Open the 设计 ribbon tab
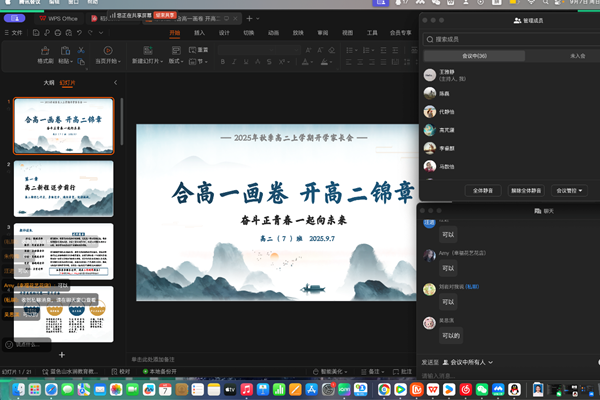 (224, 33)
